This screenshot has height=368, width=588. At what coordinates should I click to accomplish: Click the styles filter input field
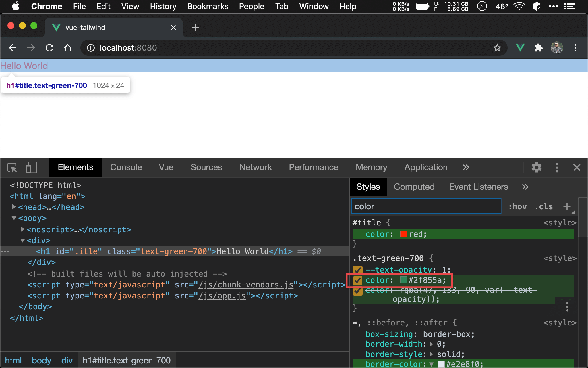(x=426, y=206)
